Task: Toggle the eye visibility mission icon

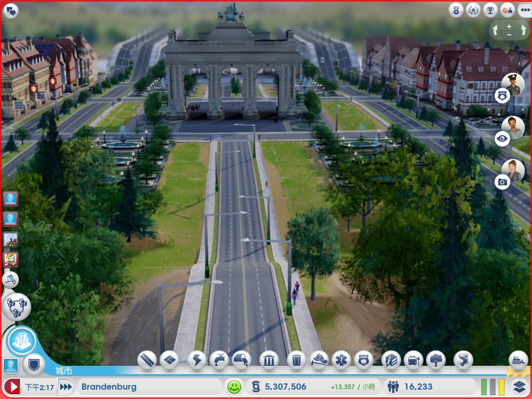Action: pos(502,139)
